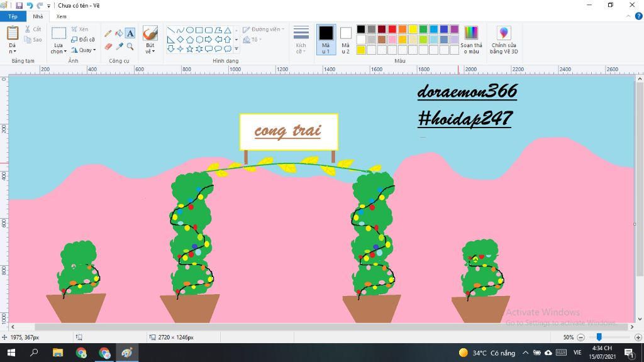This screenshot has height=362, width=644.
Task: Choose the Curve shape
Action: click(180, 30)
